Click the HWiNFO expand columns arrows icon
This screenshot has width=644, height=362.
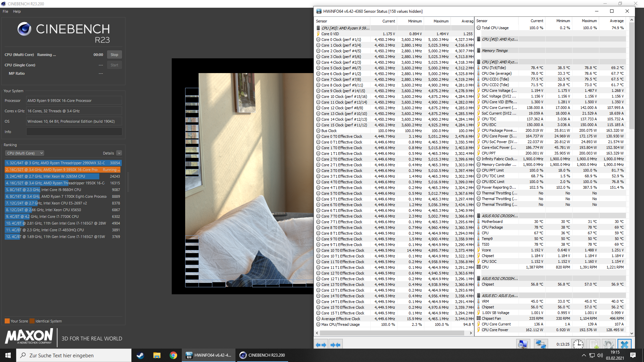(321, 345)
